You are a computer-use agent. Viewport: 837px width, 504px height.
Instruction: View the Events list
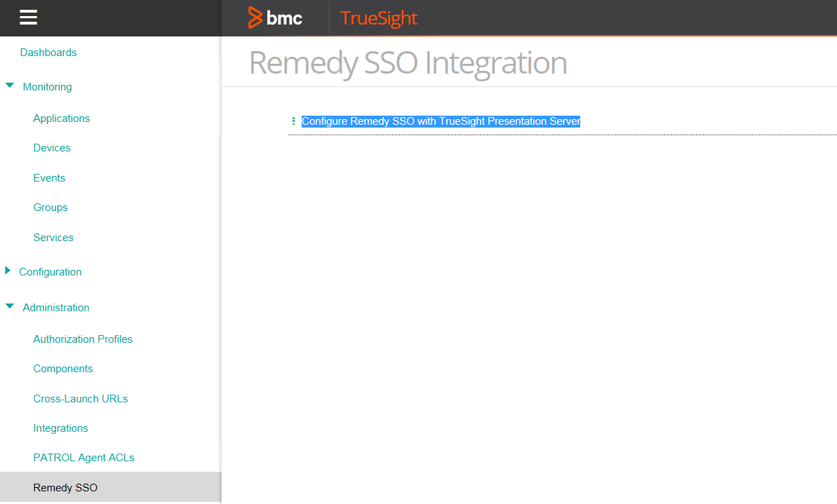tap(49, 177)
